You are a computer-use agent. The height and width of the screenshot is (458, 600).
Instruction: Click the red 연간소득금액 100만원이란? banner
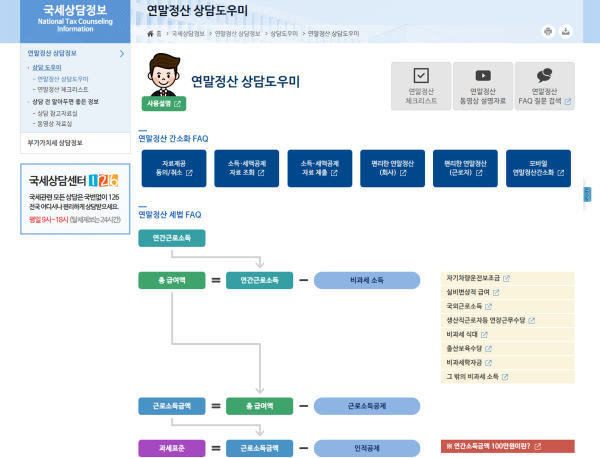tap(508, 446)
